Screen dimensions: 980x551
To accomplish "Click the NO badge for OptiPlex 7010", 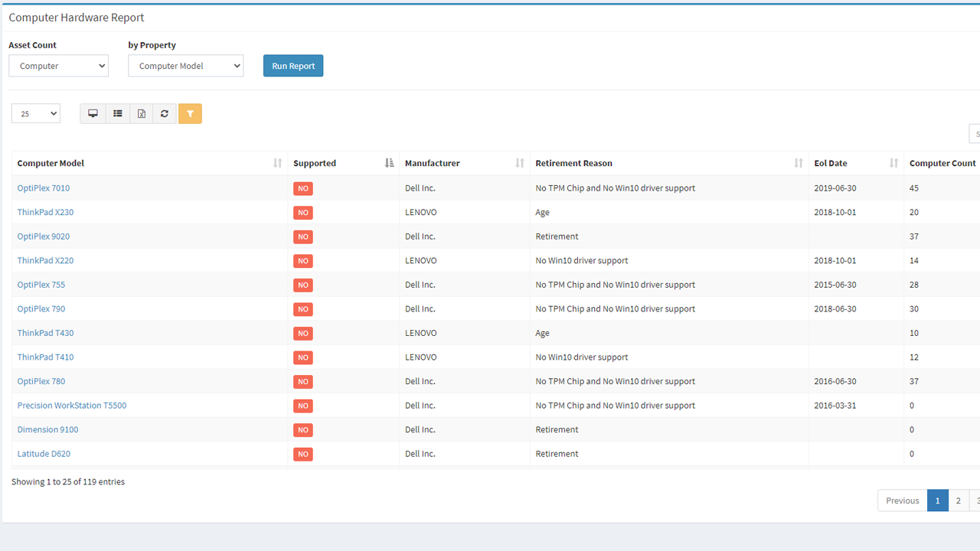I will (x=302, y=187).
